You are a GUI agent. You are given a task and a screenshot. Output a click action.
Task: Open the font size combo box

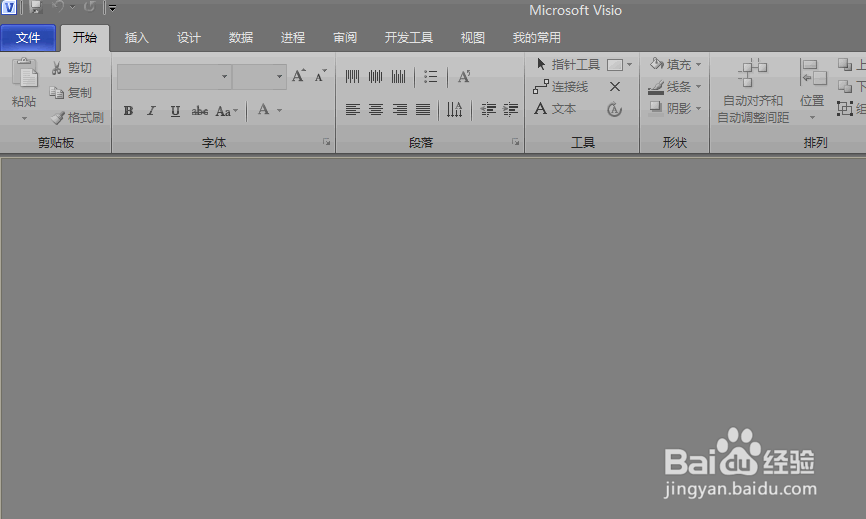pyautogui.click(x=259, y=76)
